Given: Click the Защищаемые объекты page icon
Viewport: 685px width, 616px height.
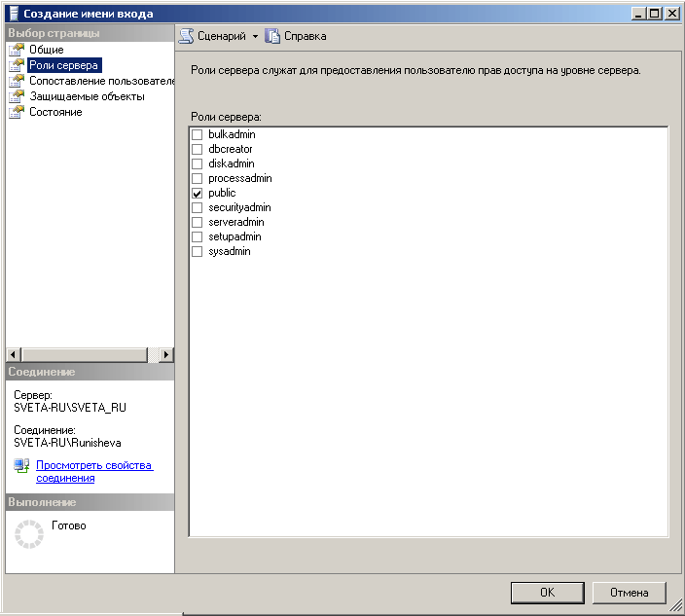Looking at the screenshot, I should click(16, 96).
